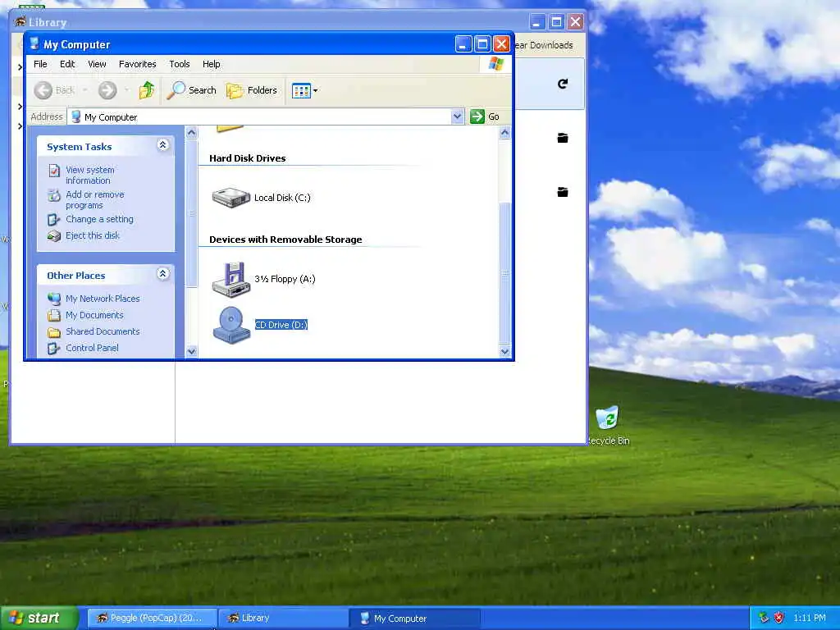Click file list scrollbar up arrow
840x630 pixels.
[x=504, y=132]
